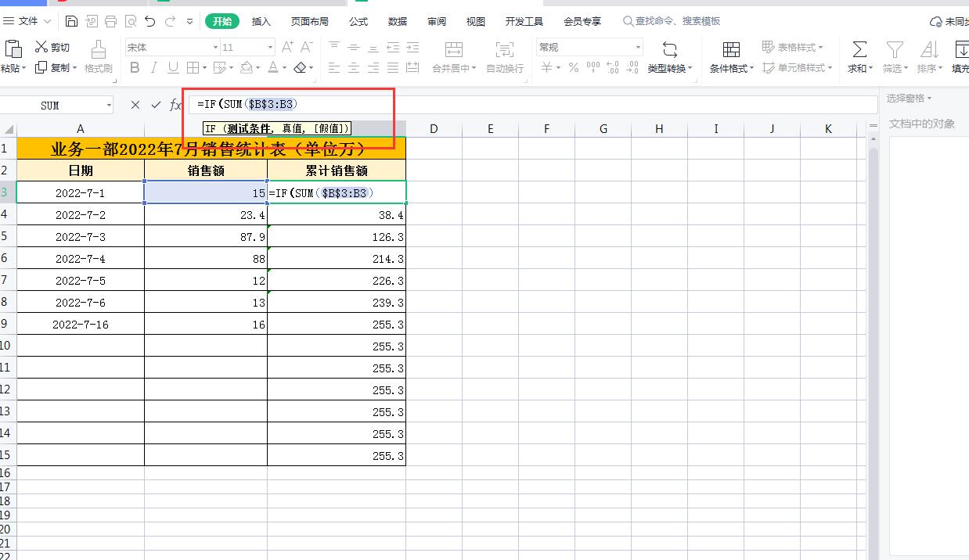The image size is (969, 560).
Task: Align text left in the cell
Action: pos(334,68)
